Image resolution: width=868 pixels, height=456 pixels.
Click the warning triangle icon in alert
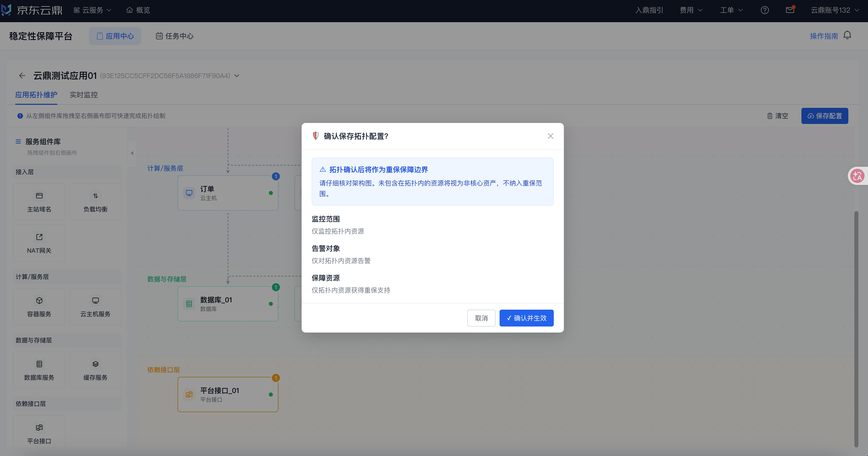323,169
